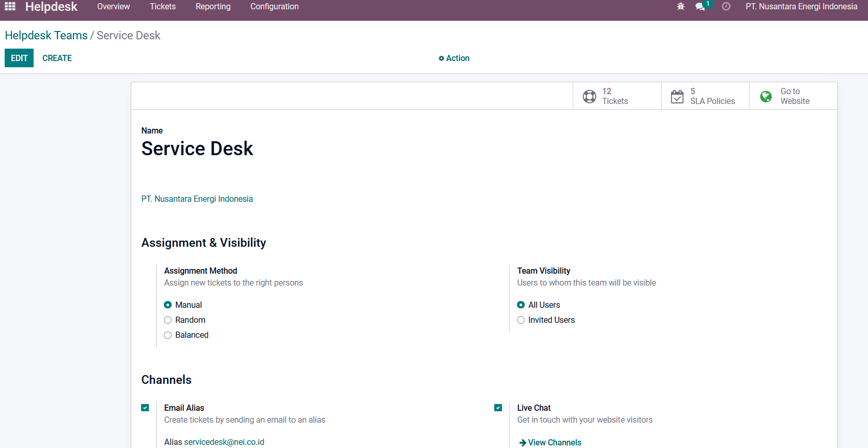This screenshot has height=448, width=868.
Task: Open the conversations chat icon
Action: 700,7
